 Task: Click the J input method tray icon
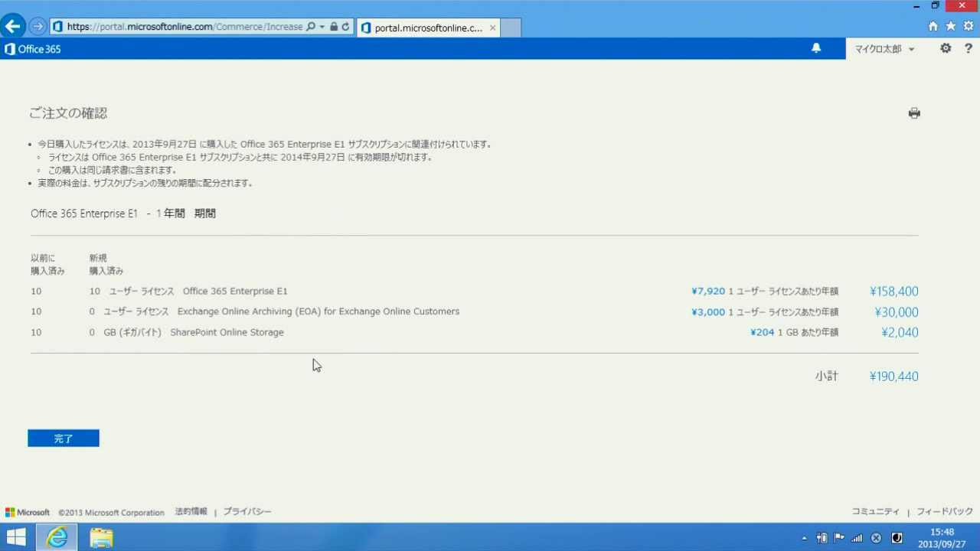(897, 538)
